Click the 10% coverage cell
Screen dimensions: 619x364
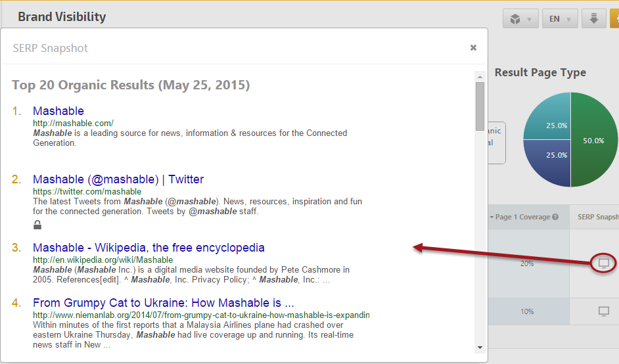tap(527, 311)
